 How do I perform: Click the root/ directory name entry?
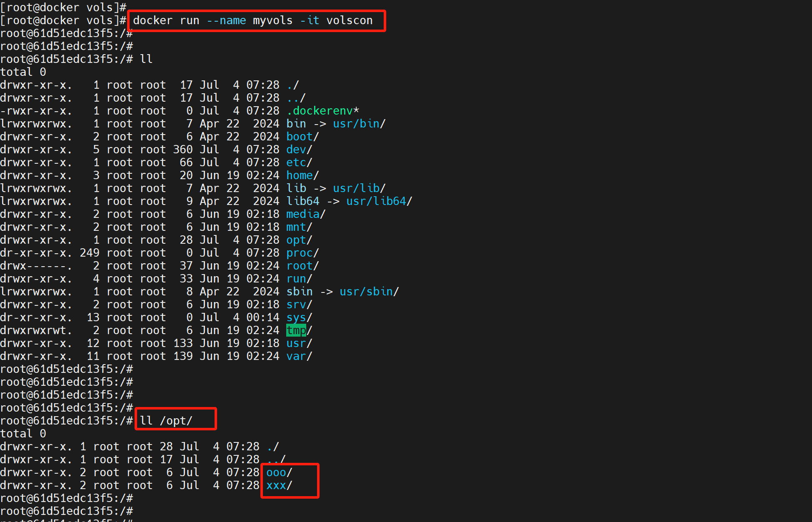[x=302, y=266]
